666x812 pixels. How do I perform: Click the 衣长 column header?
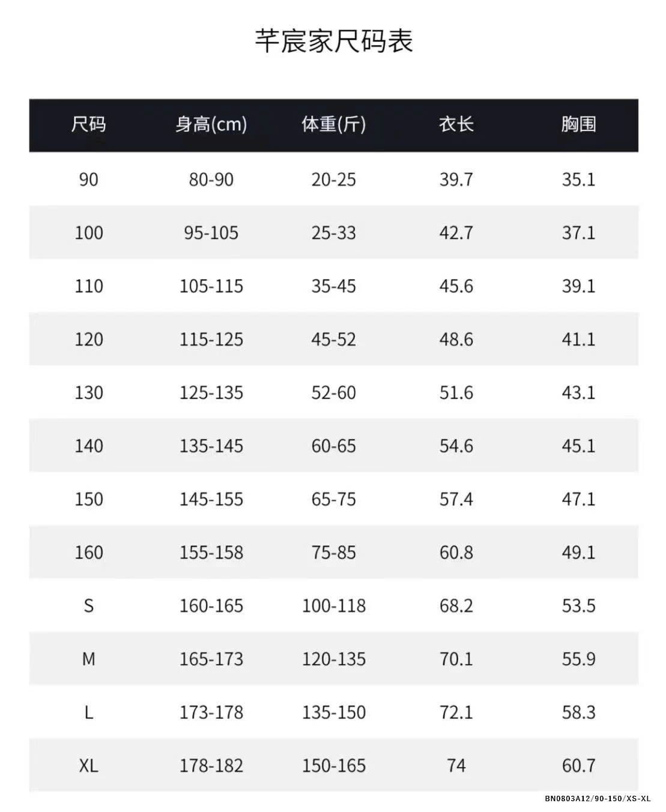[x=456, y=124]
